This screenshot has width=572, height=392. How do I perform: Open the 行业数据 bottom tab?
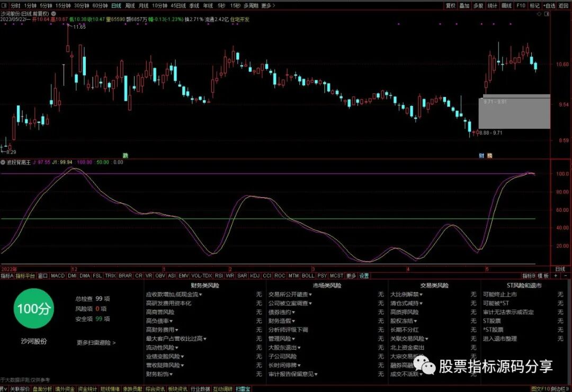pos(200,389)
